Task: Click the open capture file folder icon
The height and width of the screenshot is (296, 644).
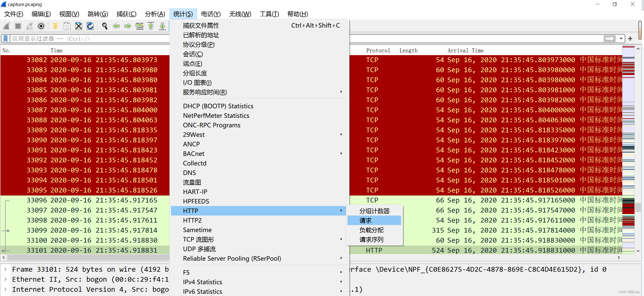Action: [55, 26]
